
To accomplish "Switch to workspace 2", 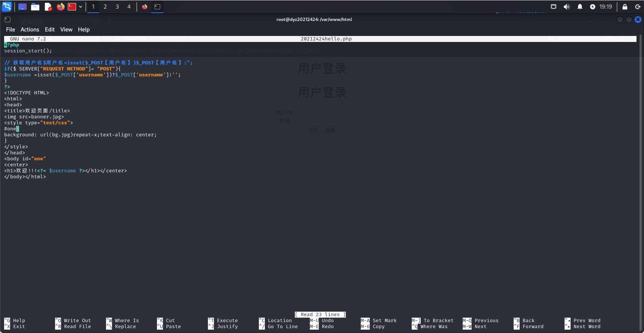I will pos(105,7).
